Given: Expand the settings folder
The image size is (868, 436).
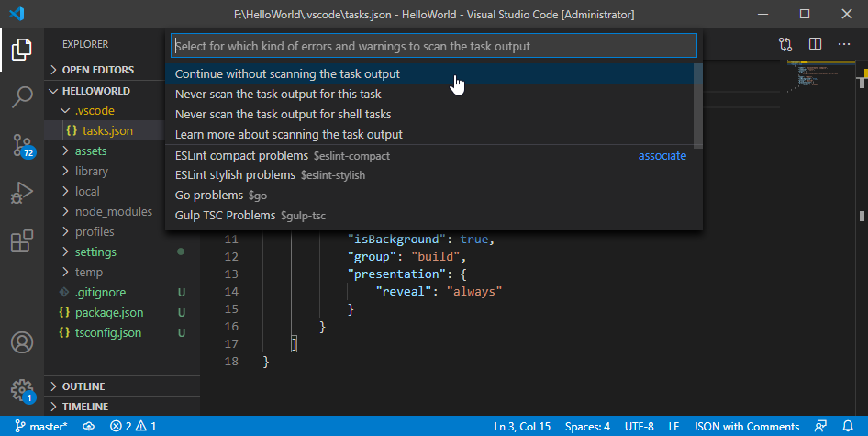Looking at the screenshot, I should 95,252.
